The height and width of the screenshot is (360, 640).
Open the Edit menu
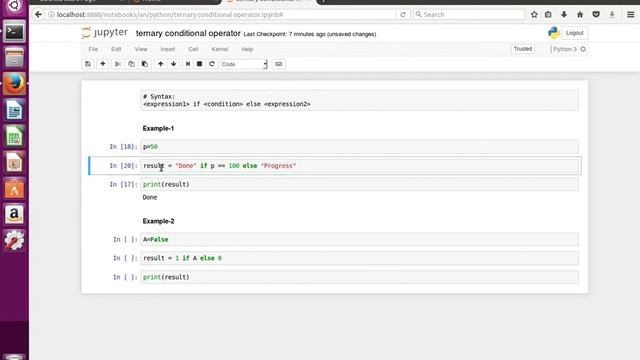coord(116,49)
